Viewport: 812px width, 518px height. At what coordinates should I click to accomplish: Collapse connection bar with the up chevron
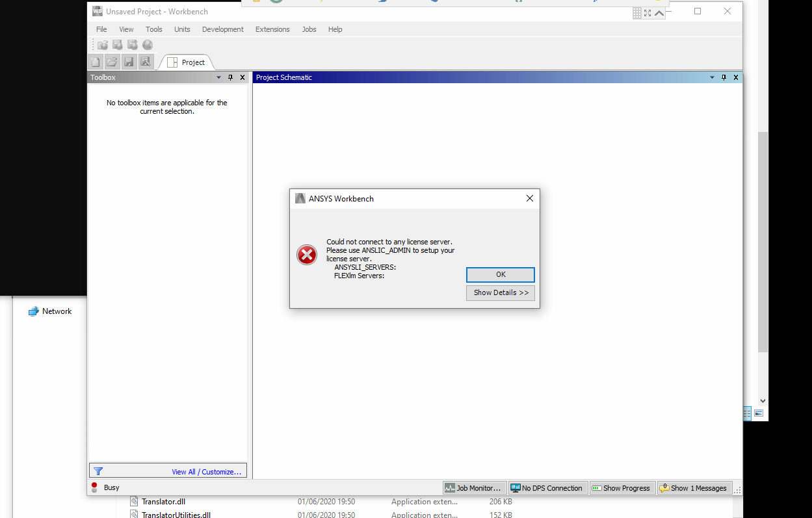(x=659, y=13)
